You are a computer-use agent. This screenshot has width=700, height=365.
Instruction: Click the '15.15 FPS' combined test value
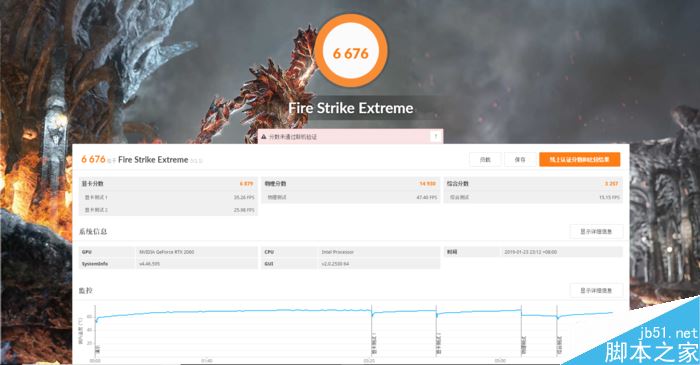[609, 197]
